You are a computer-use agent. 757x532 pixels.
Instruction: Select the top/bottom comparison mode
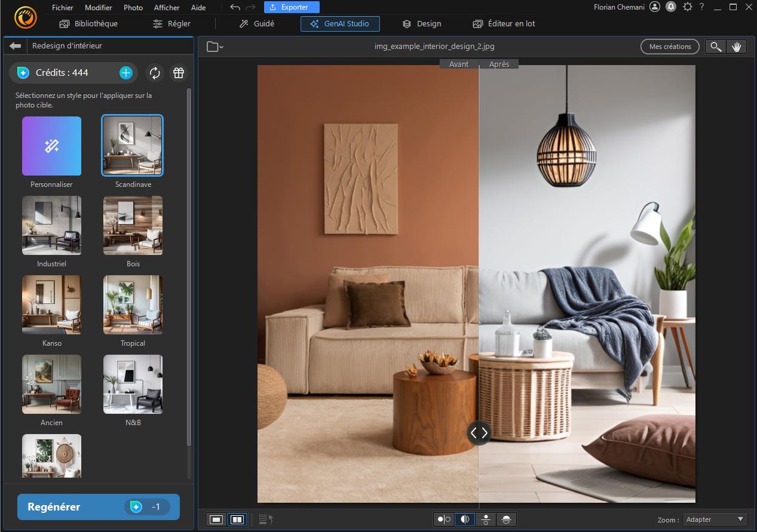tap(485, 519)
